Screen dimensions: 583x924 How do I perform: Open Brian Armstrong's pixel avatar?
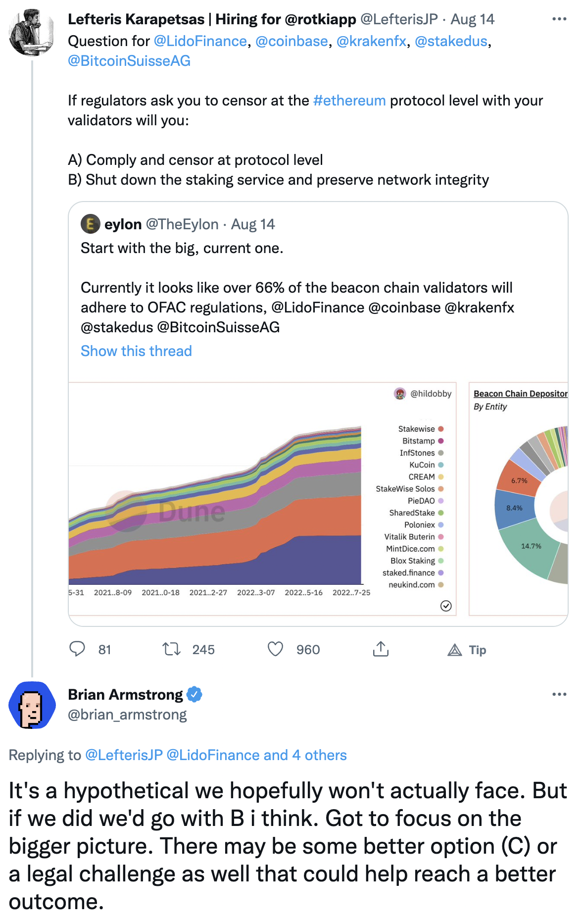[32, 705]
